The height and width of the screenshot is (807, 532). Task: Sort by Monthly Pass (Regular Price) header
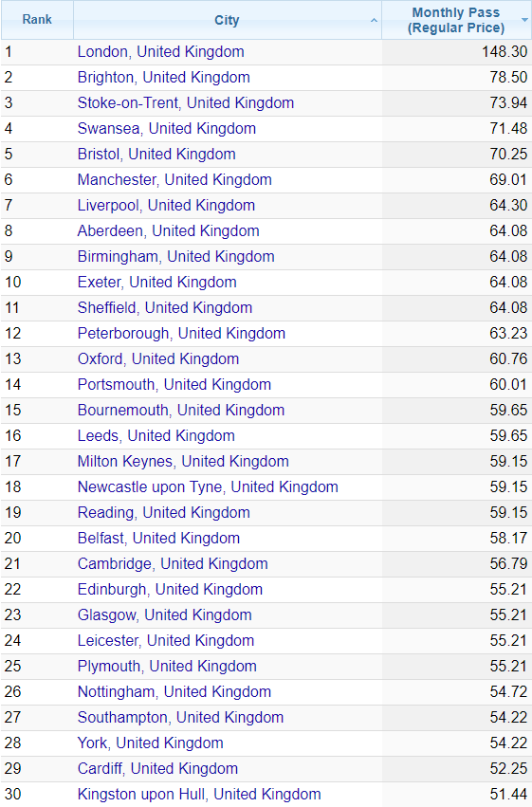(456, 20)
